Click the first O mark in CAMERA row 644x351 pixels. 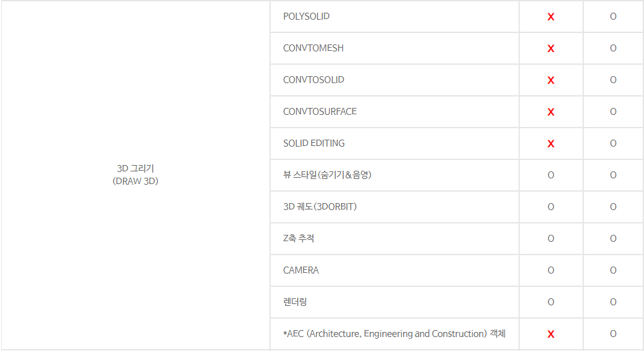click(551, 270)
